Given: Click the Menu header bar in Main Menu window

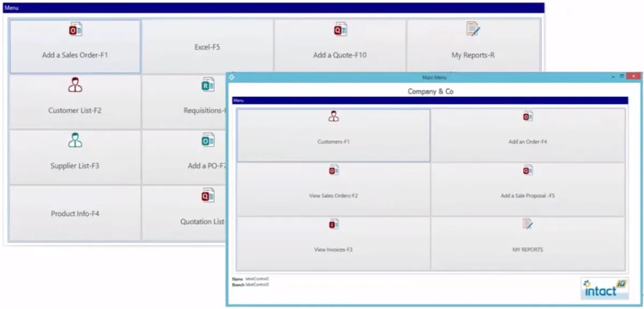Looking at the screenshot, I should tap(430, 100).
